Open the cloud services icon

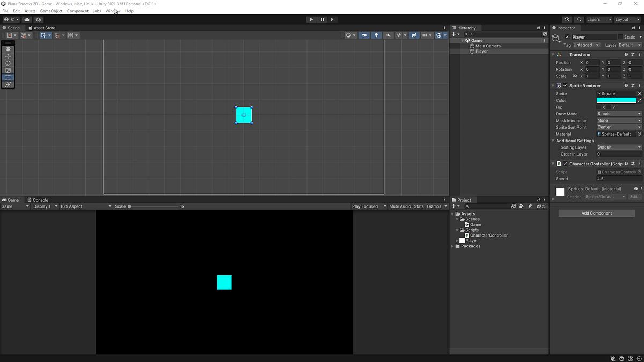click(27, 19)
